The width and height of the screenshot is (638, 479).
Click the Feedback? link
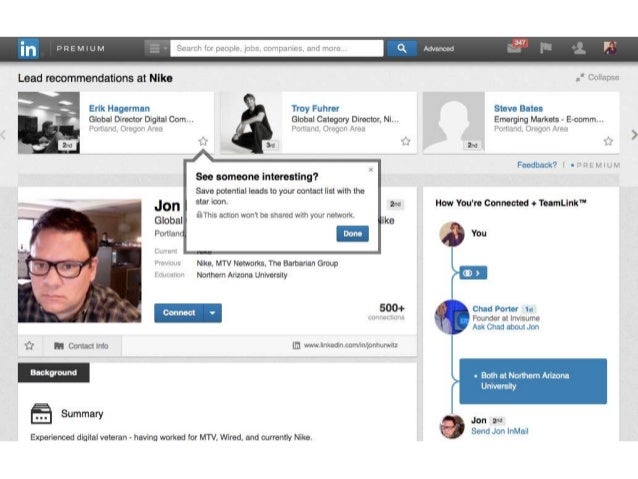pyautogui.click(x=537, y=165)
